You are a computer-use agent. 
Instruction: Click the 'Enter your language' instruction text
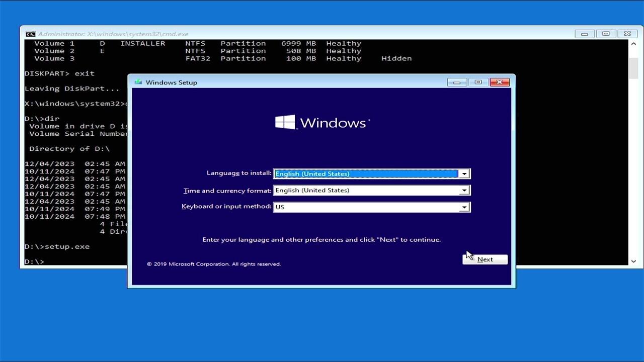321,240
